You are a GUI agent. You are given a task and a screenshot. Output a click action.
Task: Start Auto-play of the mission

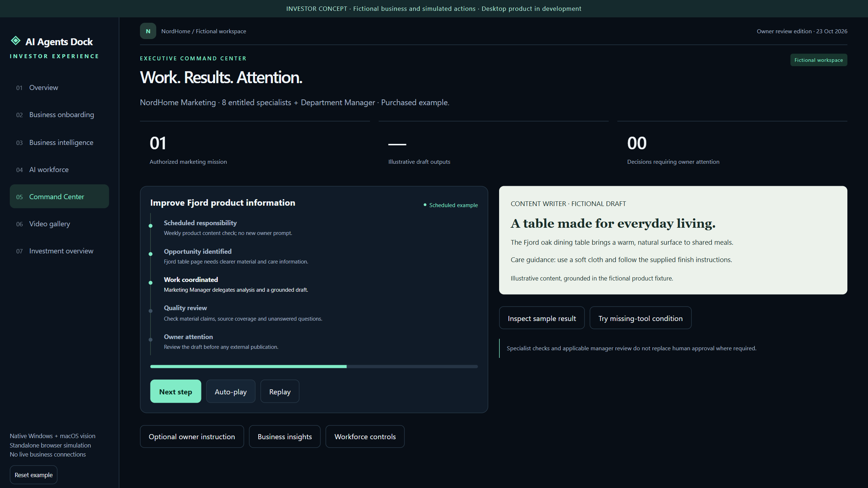pos(231,391)
